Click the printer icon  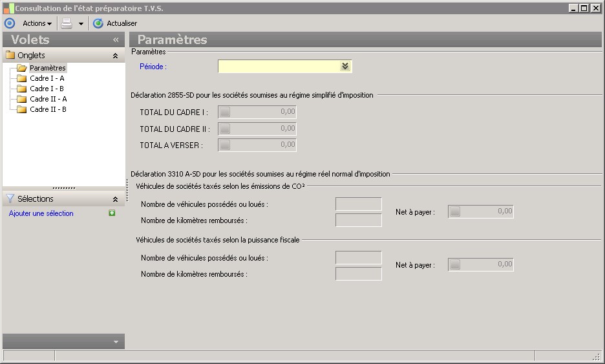pos(67,23)
